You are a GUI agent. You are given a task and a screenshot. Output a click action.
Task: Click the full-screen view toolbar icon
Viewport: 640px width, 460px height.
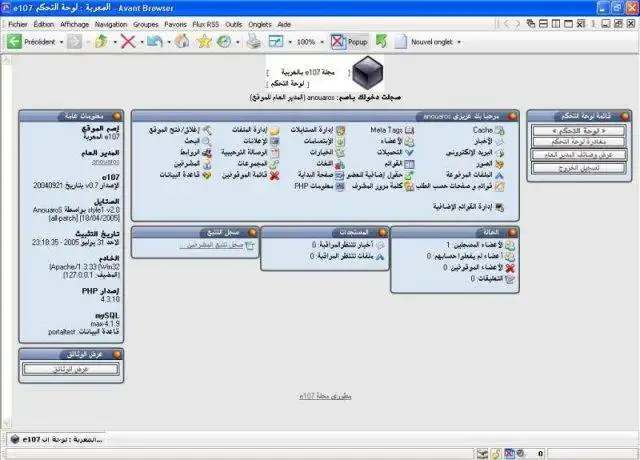click(x=276, y=41)
